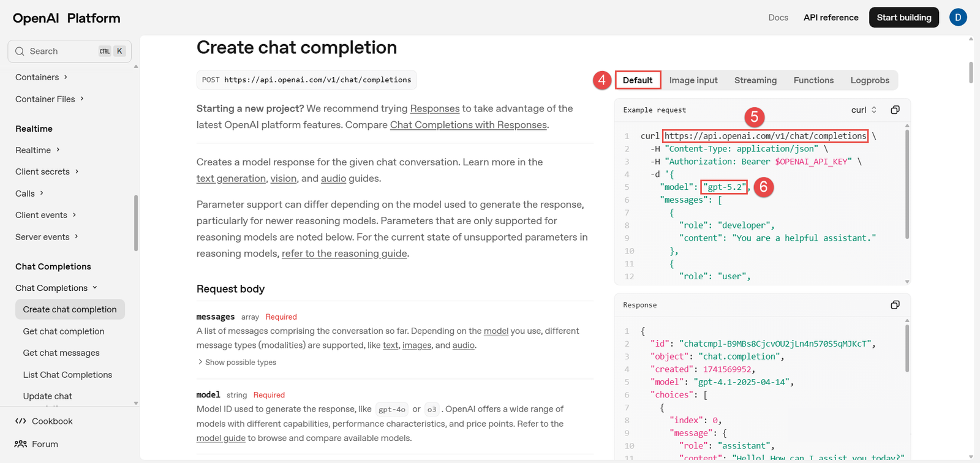Click the OpenAI Platform logo
This screenshot has height=463, width=980.
[66, 18]
